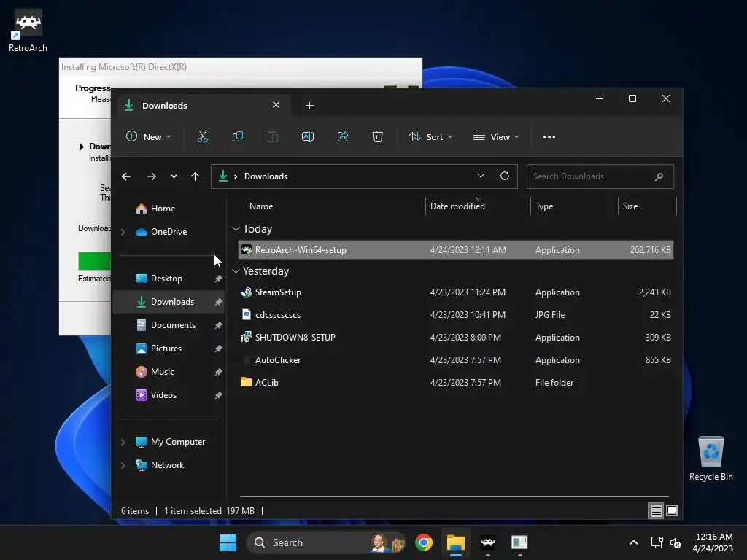The width and height of the screenshot is (747, 560).
Task: Collapse the Yesterday group
Action: (236, 271)
